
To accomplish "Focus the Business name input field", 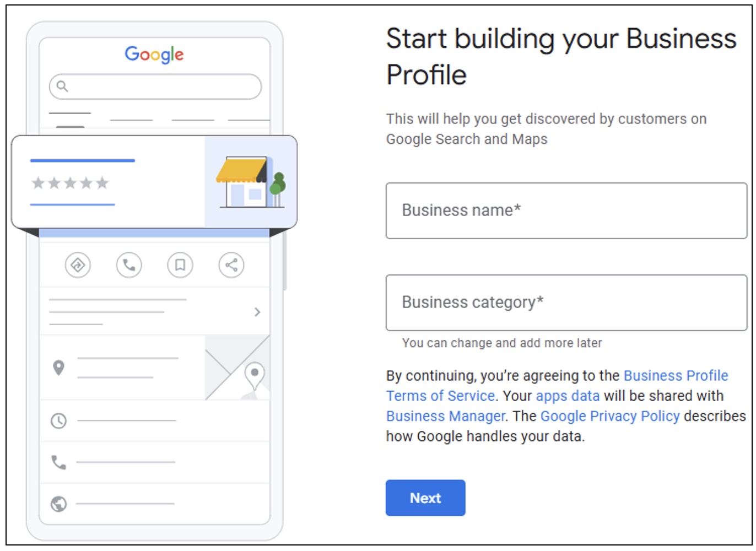I will [x=566, y=210].
